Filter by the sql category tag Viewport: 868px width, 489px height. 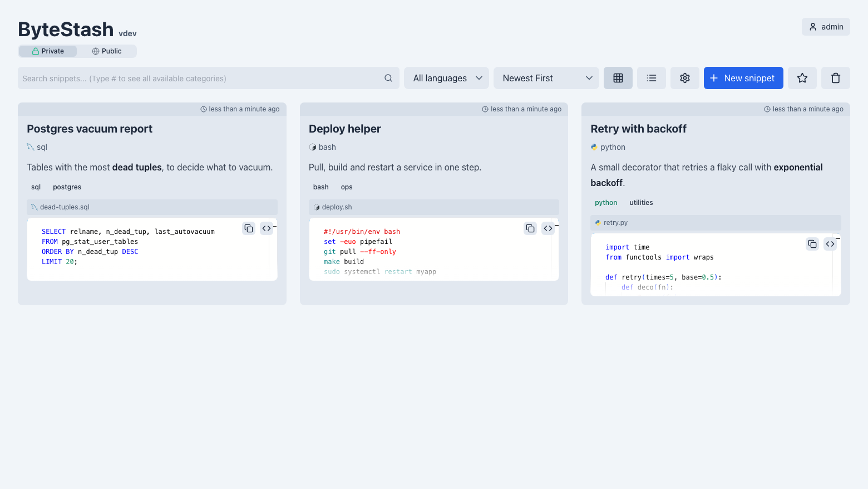(36, 187)
